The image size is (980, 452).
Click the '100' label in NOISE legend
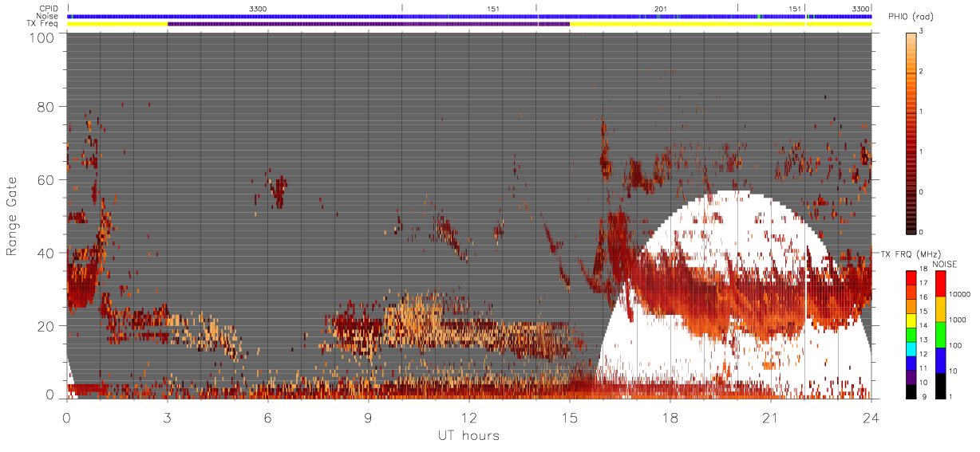(x=956, y=347)
